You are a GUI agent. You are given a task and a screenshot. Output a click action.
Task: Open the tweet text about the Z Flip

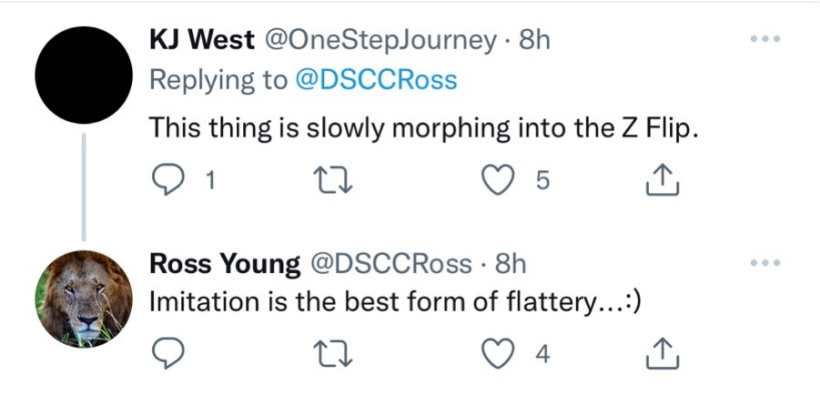[424, 129]
